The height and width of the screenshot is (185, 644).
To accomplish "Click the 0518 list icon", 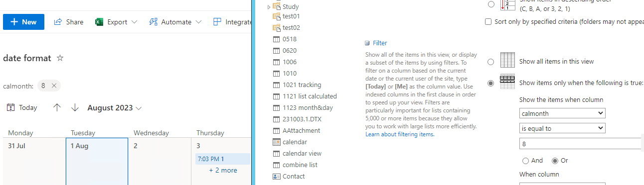I will 277,39.
